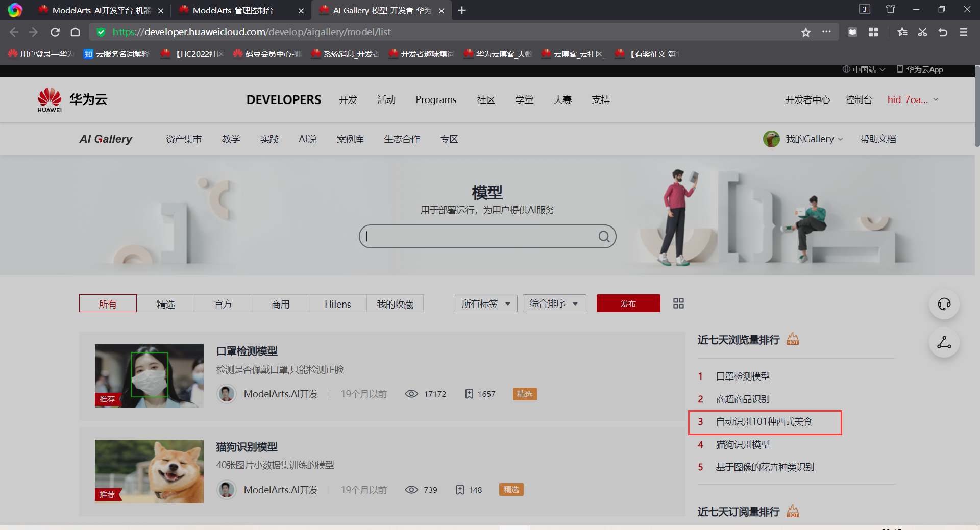Open the address bar more options icon
The image size is (980, 530).
pos(826,32)
